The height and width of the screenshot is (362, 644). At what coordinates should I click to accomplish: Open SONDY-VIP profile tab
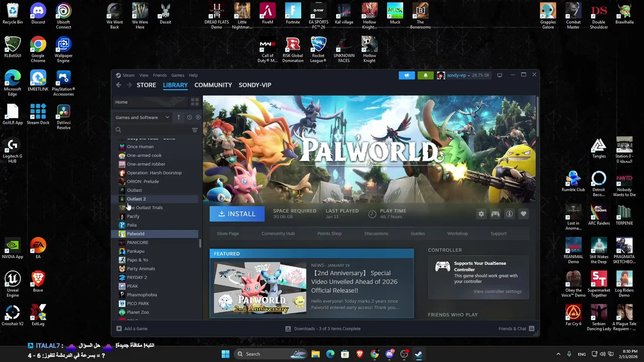pos(255,85)
